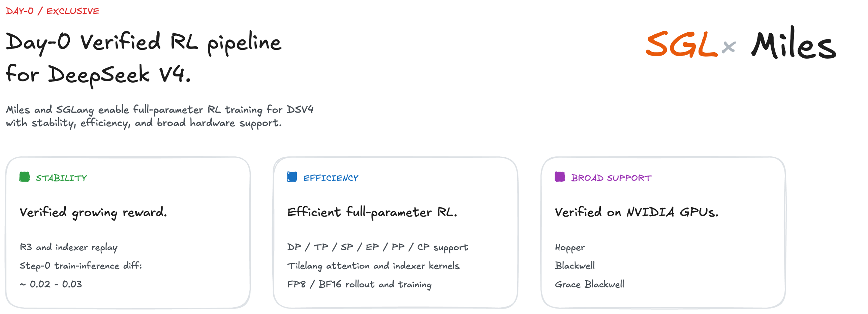Viewport: 868px width, 314px height.
Task: Click the "R3 and indexer replay" line
Action: tap(69, 248)
